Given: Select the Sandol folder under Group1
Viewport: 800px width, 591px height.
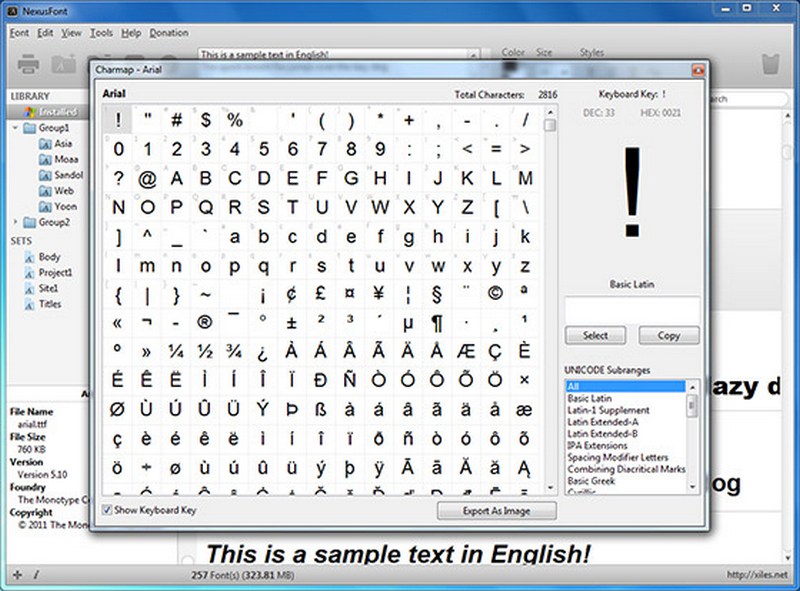Looking at the screenshot, I should point(67,175).
